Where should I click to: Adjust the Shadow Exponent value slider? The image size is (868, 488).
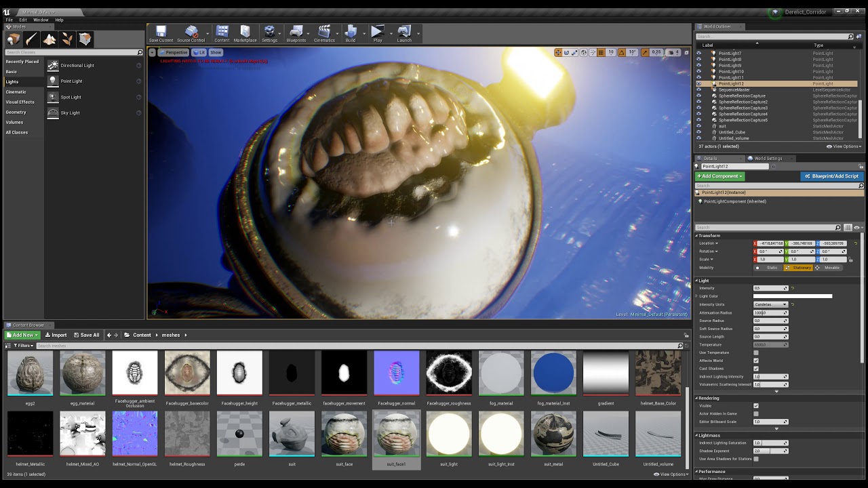pos(771,451)
